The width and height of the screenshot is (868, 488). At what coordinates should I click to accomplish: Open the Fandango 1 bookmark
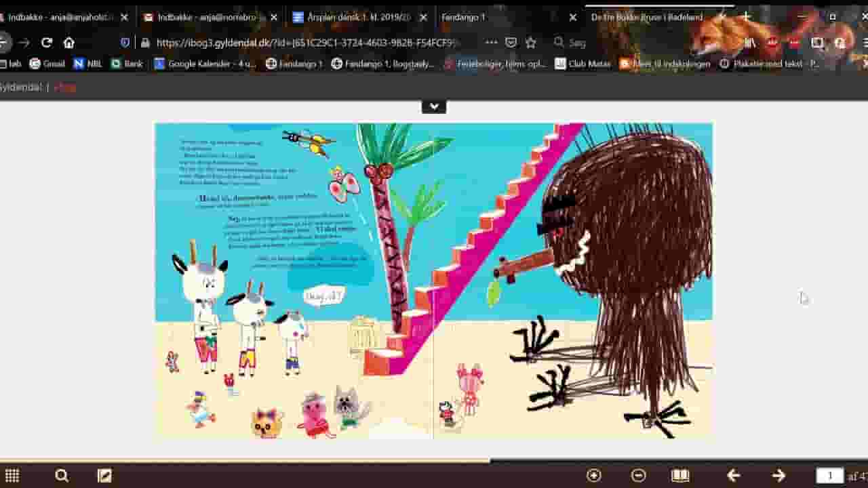pyautogui.click(x=294, y=64)
